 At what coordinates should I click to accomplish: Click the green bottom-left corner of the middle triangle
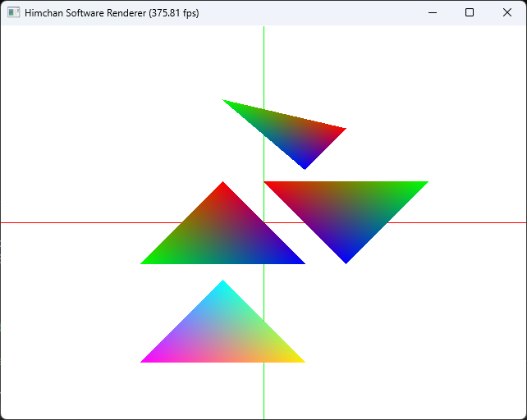(x=145, y=262)
